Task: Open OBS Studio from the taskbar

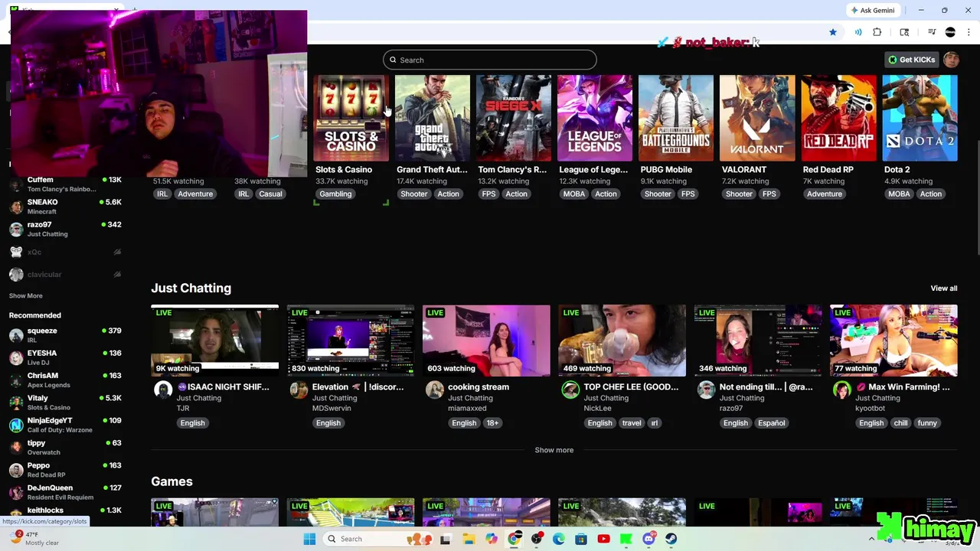Action: click(x=537, y=539)
